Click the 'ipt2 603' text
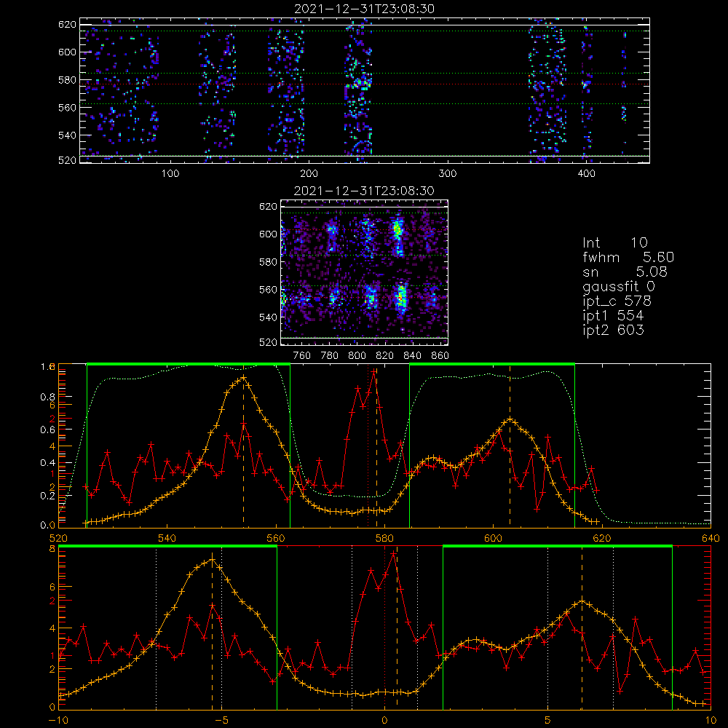 coord(613,330)
